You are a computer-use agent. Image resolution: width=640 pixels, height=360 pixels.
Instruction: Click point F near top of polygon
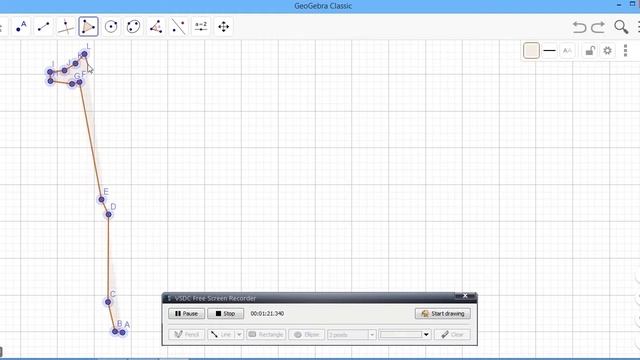click(x=80, y=82)
